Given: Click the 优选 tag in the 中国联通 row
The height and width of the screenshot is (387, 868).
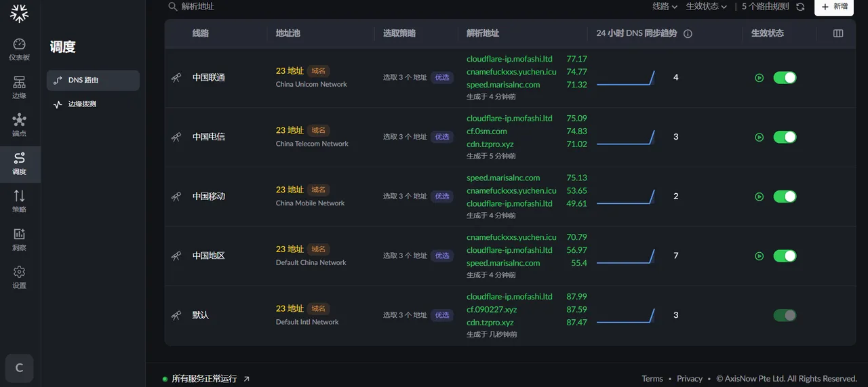Looking at the screenshot, I should click(x=442, y=78).
